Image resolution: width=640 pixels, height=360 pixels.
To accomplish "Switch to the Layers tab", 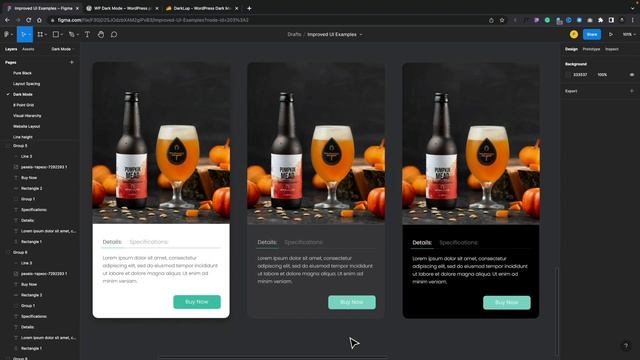I will (x=11, y=49).
